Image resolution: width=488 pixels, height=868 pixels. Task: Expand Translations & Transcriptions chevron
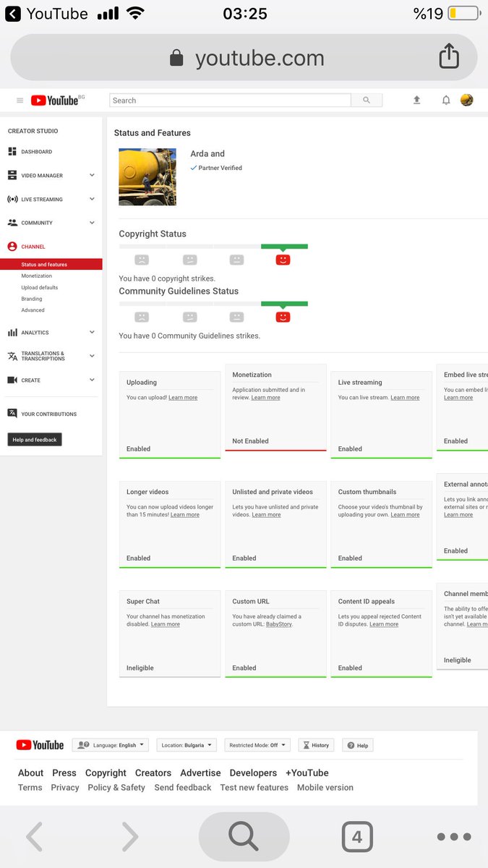[92, 356]
